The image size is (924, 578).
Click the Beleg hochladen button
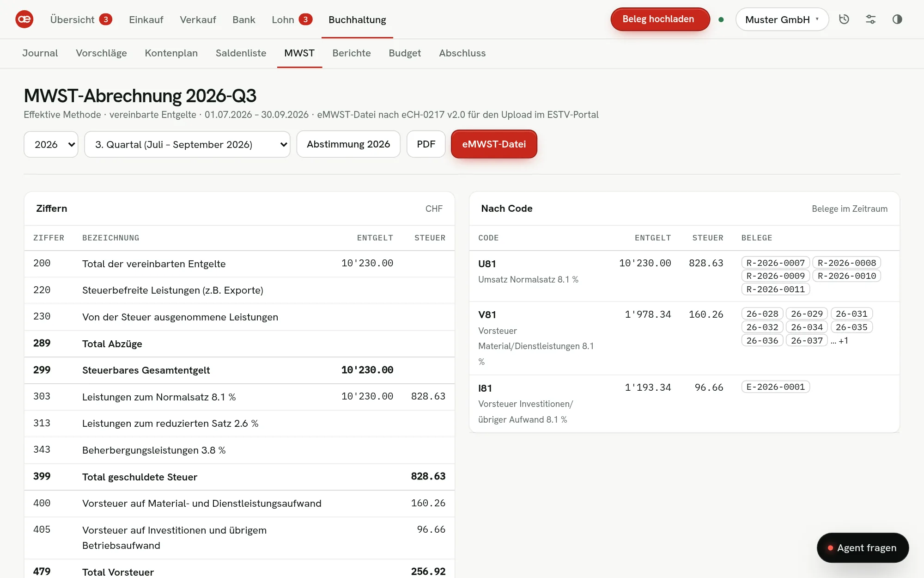coord(660,19)
